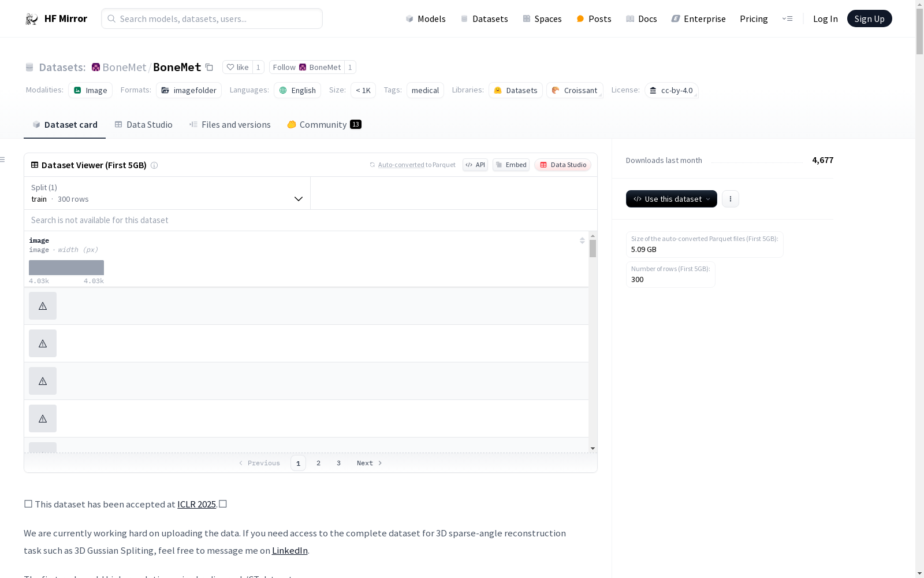Sort the image column with sort arrows
924x578 pixels.
(582, 241)
